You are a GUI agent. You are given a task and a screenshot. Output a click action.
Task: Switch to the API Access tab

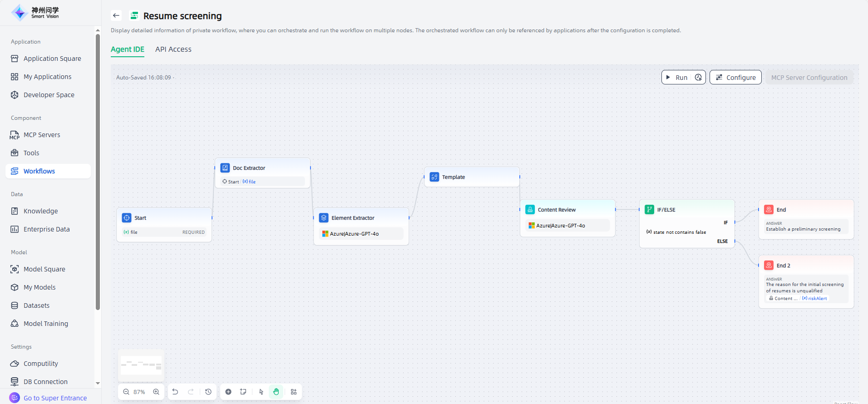pyautogui.click(x=173, y=49)
